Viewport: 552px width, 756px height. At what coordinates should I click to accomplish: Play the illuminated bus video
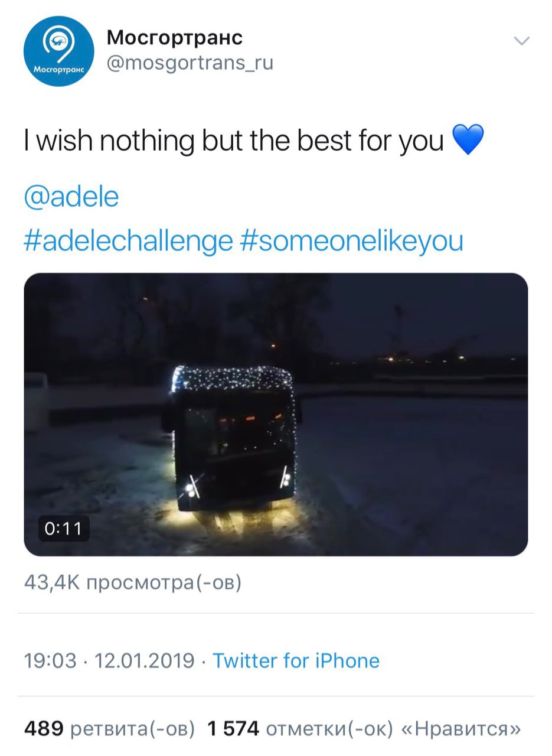(276, 414)
